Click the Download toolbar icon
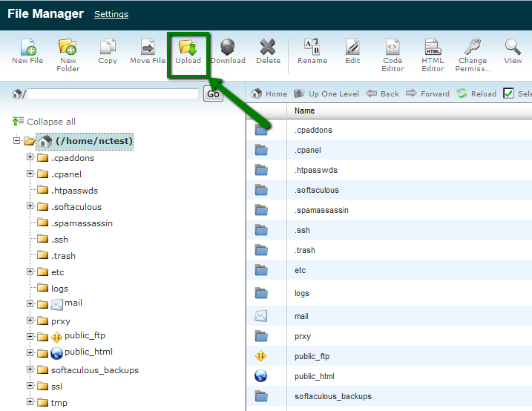The height and width of the screenshot is (411, 532). pyautogui.click(x=228, y=47)
